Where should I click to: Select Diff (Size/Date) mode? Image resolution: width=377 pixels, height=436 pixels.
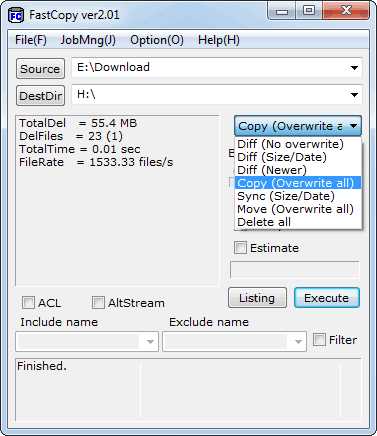(298, 157)
